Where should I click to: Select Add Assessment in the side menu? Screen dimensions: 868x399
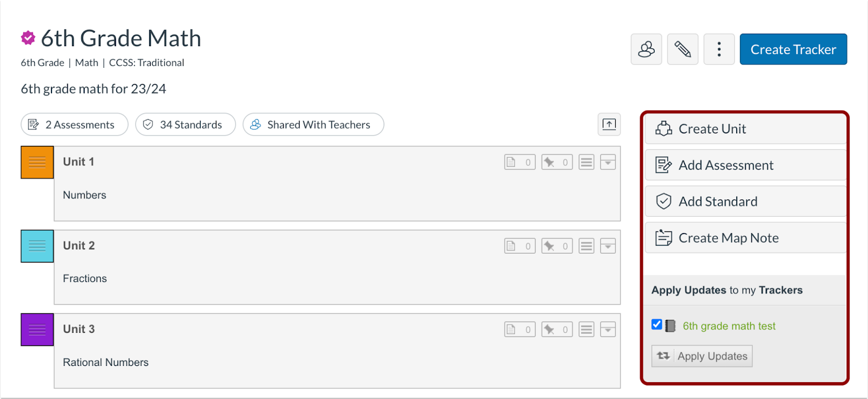click(x=745, y=165)
